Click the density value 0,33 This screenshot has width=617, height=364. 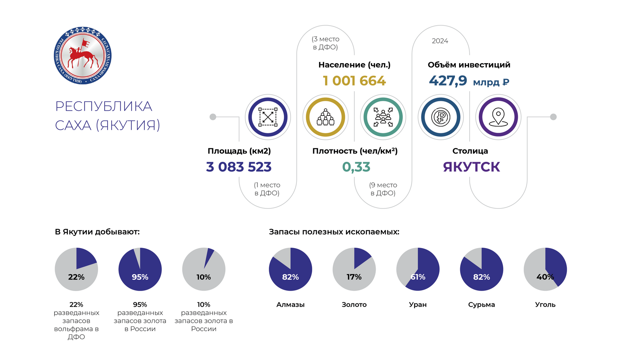[356, 167]
